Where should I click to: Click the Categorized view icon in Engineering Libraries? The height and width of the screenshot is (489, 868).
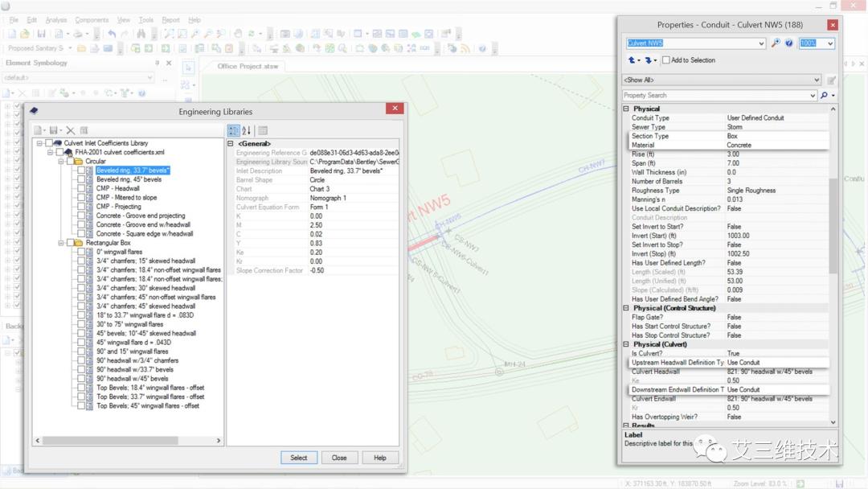pos(233,130)
